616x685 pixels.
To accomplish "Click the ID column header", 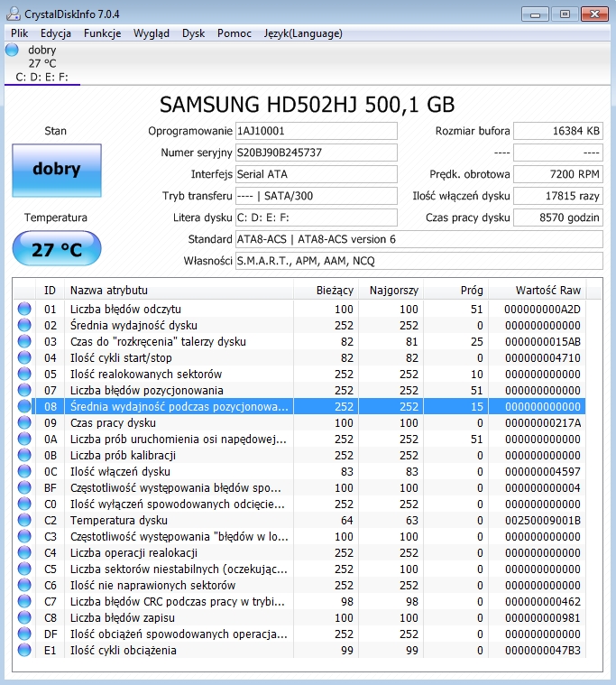I will 50,290.
